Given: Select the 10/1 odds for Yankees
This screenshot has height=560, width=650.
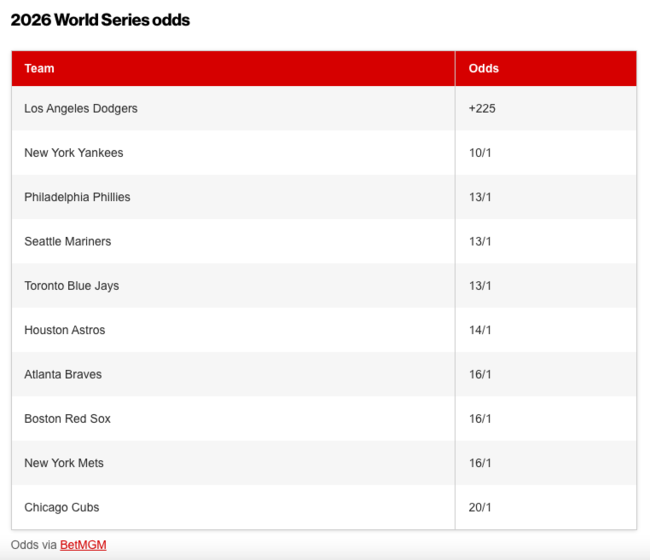Looking at the screenshot, I should point(480,153).
